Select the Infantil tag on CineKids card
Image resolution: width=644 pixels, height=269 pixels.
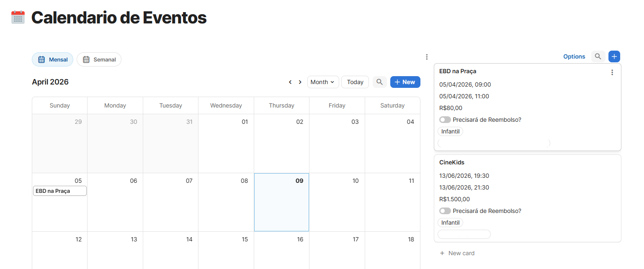coord(450,223)
